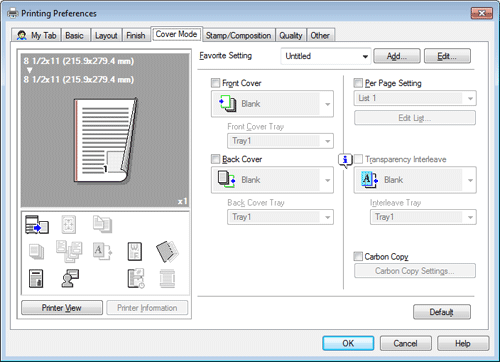
Task: Go to the Finish tab
Action: (136, 35)
